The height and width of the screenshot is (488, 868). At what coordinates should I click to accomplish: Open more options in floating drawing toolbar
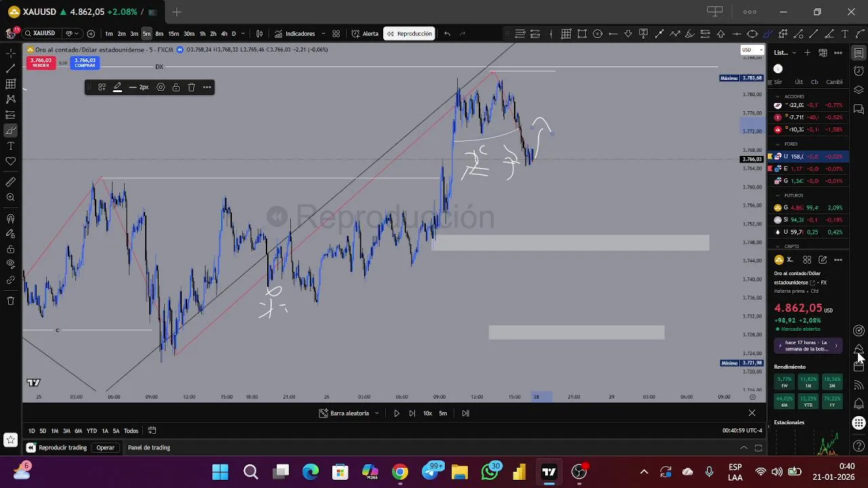click(207, 87)
